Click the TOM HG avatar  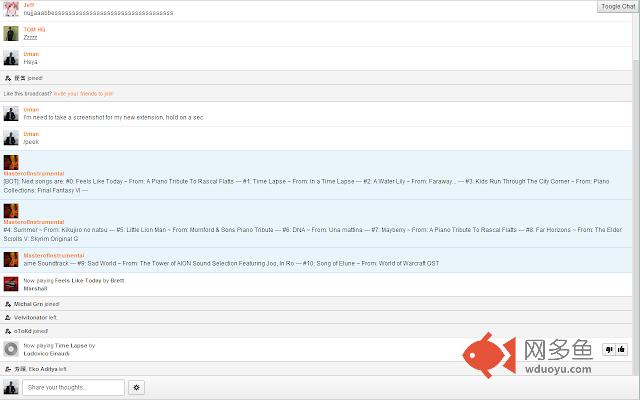(11, 33)
